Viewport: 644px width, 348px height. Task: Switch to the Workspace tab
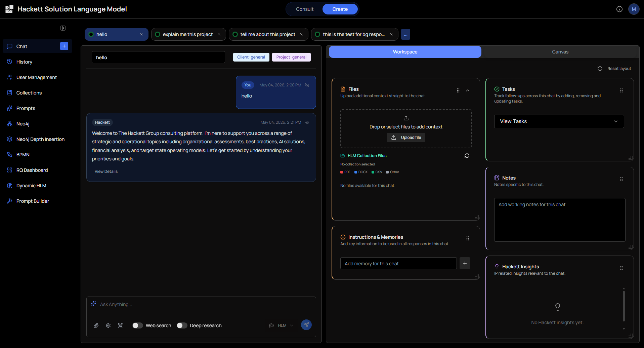click(405, 52)
